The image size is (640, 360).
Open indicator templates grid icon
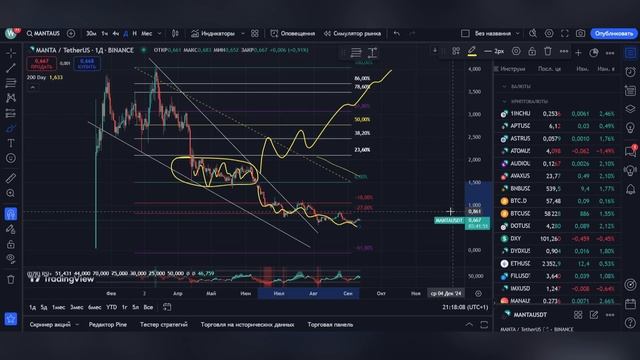[255, 33]
